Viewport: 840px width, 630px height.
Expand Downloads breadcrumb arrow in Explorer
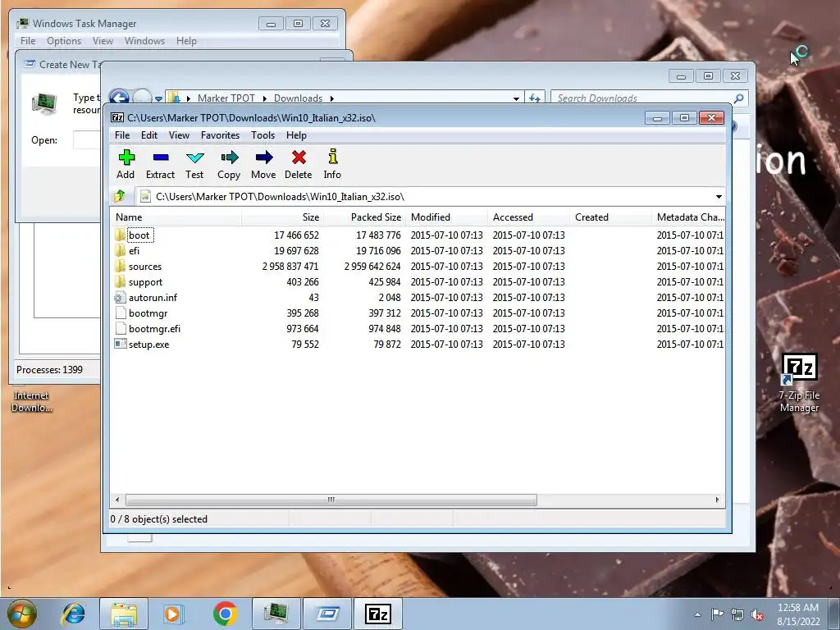point(332,98)
